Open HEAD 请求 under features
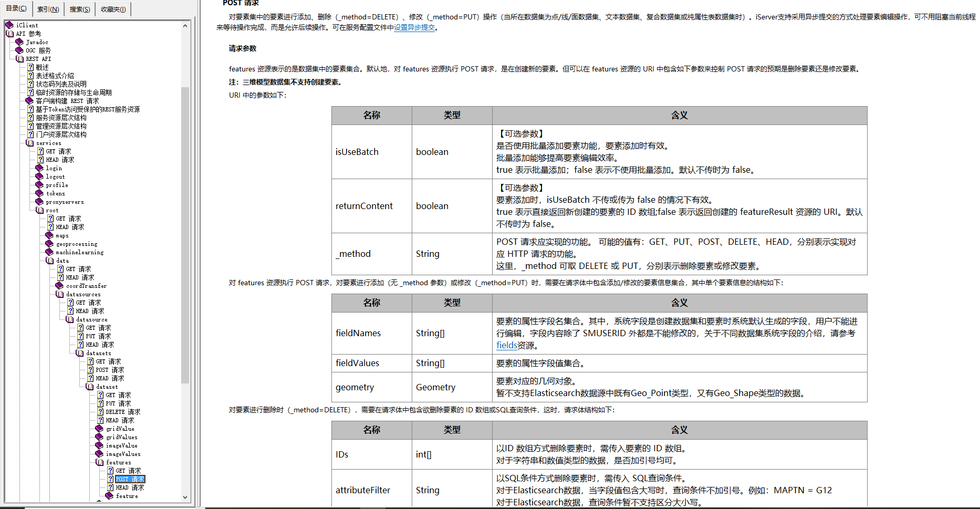Image resolution: width=980 pixels, height=509 pixels. point(130,487)
